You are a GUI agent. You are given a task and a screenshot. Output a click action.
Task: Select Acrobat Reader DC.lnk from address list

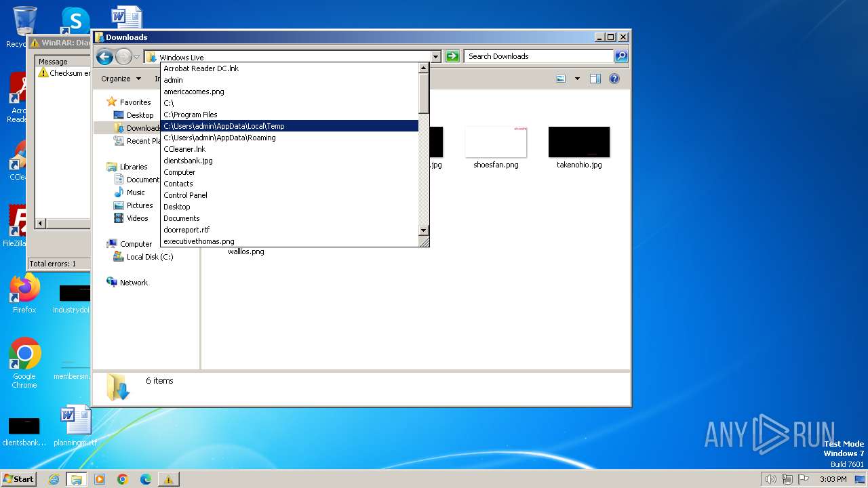click(290, 68)
